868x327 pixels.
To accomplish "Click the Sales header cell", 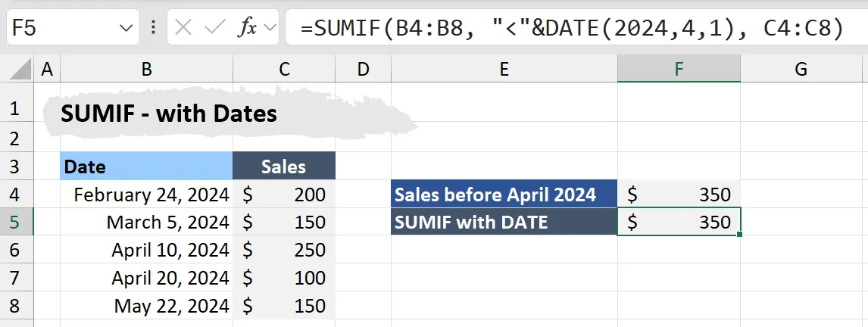I will [x=283, y=167].
